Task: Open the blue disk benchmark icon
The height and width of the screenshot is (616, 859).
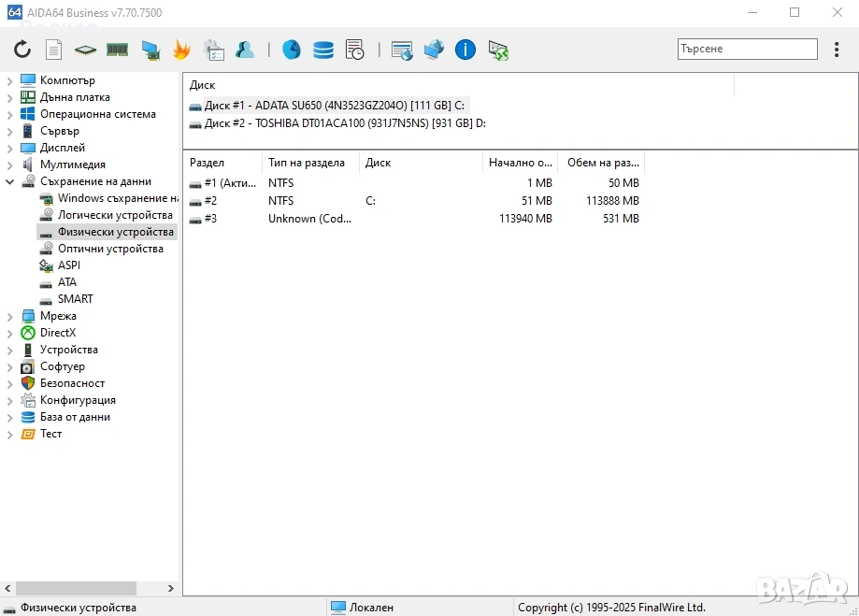Action: (x=292, y=50)
